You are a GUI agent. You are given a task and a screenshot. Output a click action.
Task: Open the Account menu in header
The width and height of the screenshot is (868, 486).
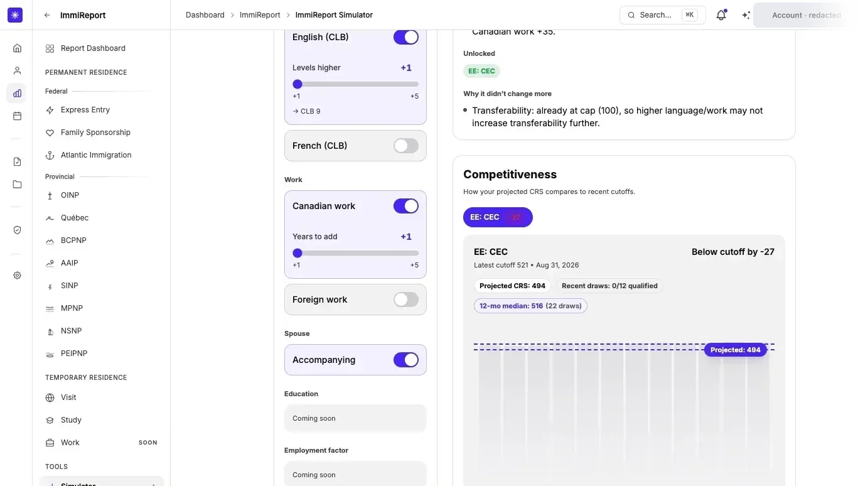pos(805,15)
